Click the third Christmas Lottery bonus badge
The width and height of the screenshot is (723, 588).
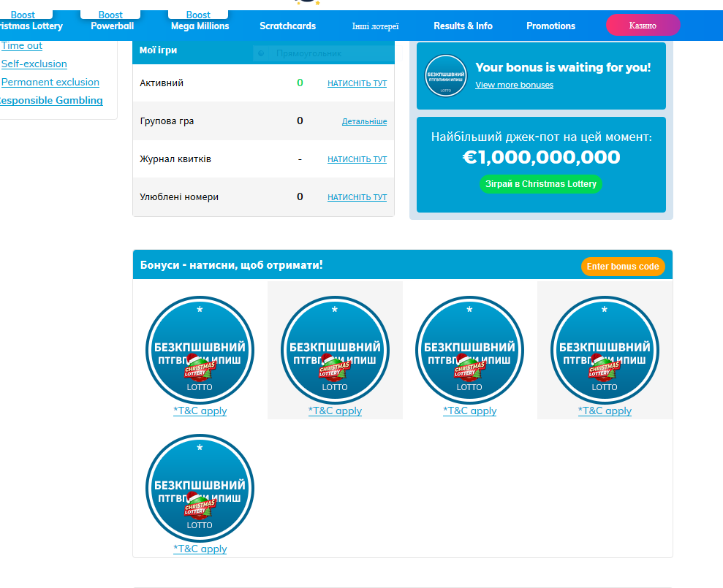[x=469, y=350]
